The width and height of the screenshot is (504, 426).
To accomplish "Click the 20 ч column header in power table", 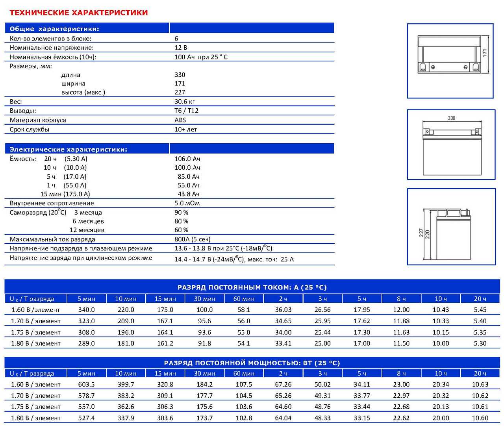I will click(x=480, y=374).
